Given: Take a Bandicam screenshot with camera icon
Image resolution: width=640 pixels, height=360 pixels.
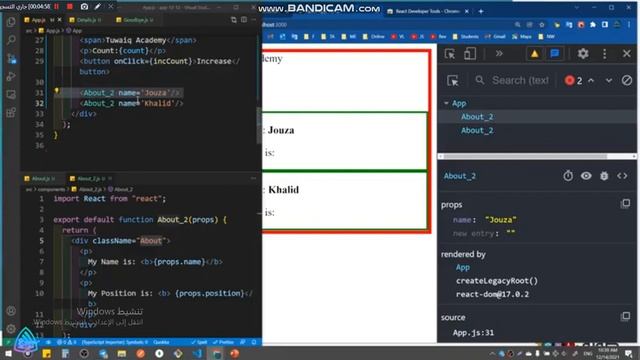Looking at the screenshot, I should (84, 6).
